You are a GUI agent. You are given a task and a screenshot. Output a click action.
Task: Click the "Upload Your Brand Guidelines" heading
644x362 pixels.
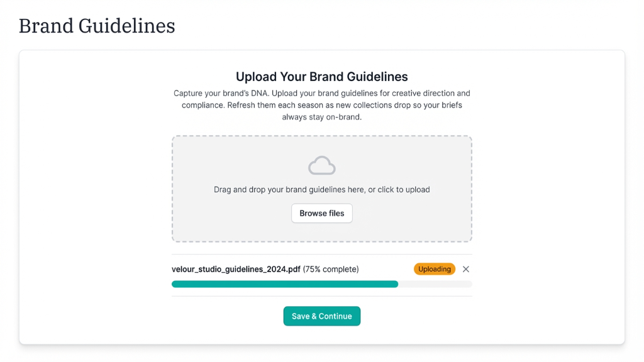point(321,77)
